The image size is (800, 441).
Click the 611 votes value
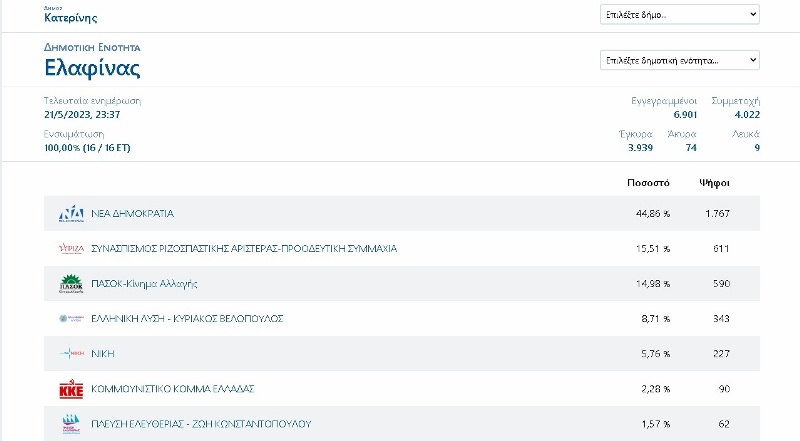pos(721,249)
